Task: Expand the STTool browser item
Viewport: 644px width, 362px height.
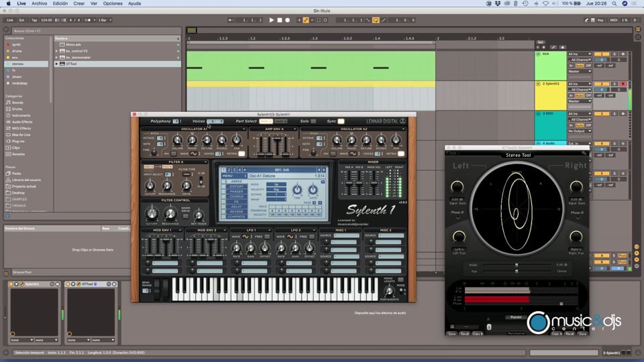Action: pyautogui.click(x=56, y=64)
